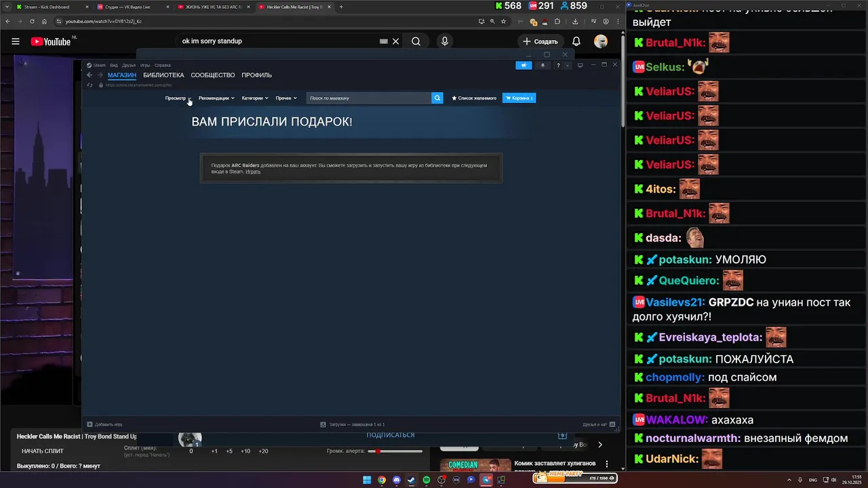This screenshot has width=868, height=488.
Task: Open the Друзья menu in Steam
Action: (x=129, y=65)
